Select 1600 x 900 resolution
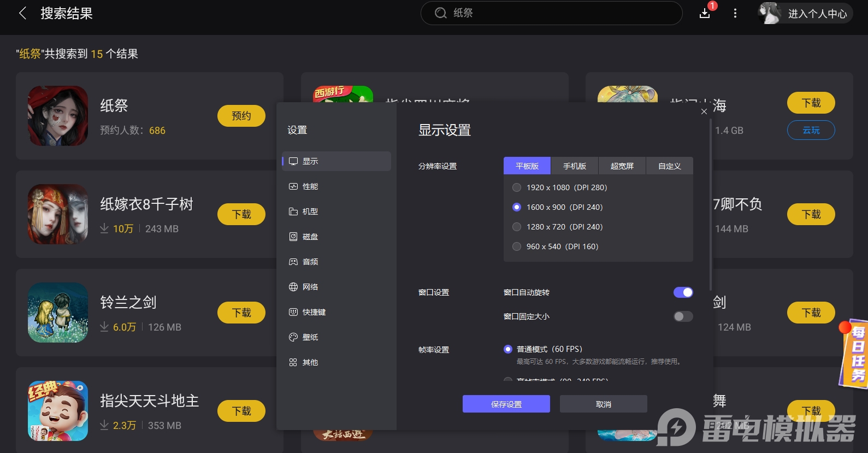This screenshot has height=453, width=868. [x=517, y=207]
